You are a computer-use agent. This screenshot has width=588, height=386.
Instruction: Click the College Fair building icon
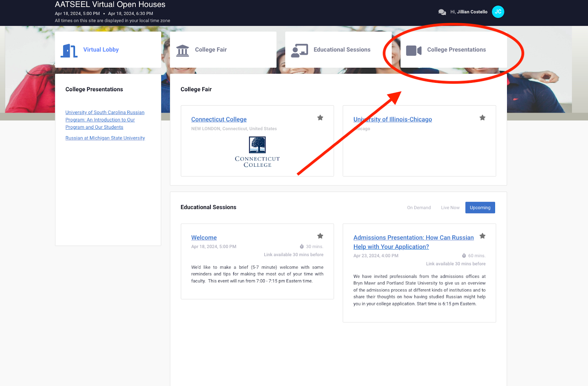[x=182, y=50]
